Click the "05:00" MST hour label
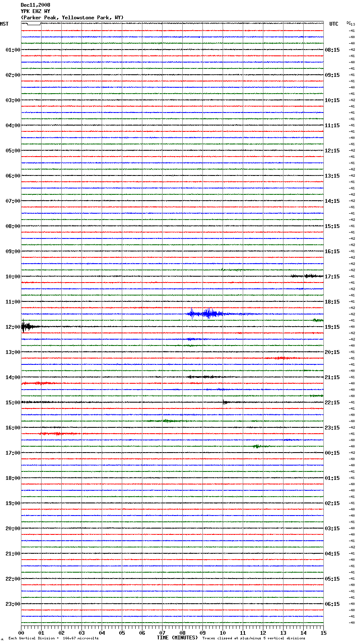This screenshot has width=357, height=644. (x=13, y=151)
